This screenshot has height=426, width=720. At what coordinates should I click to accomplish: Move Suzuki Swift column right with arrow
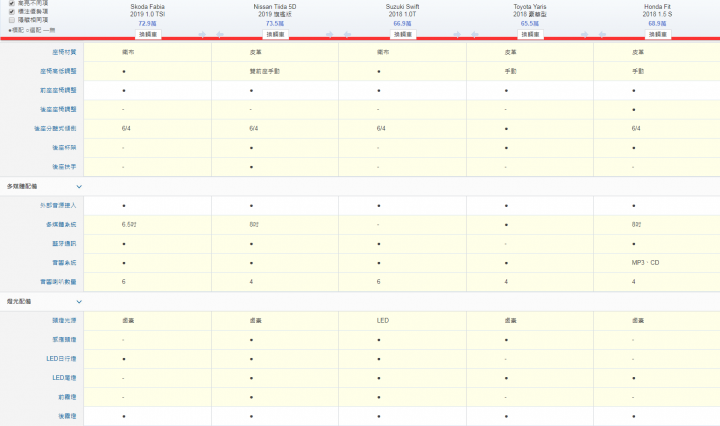[x=457, y=34]
